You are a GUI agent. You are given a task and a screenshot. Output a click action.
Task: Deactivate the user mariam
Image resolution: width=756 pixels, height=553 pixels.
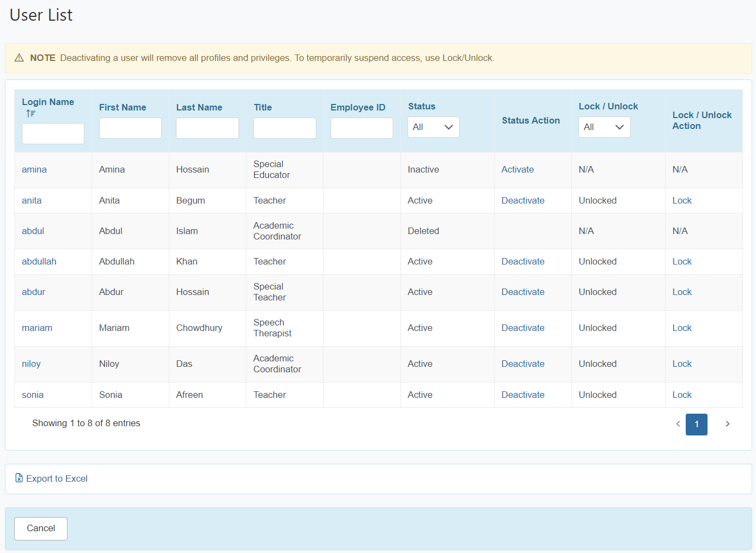[523, 328]
